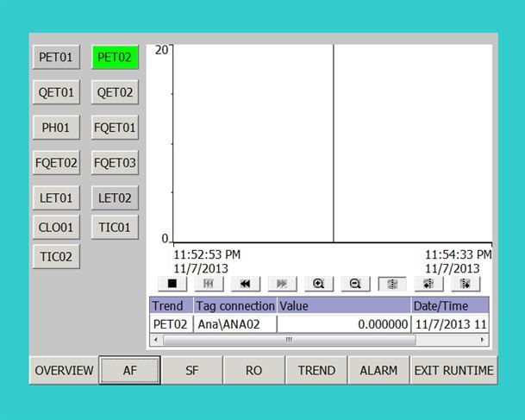The height and width of the screenshot is (420, 525).
Task: Show the FQET03 trend
Action: (115, 163)
